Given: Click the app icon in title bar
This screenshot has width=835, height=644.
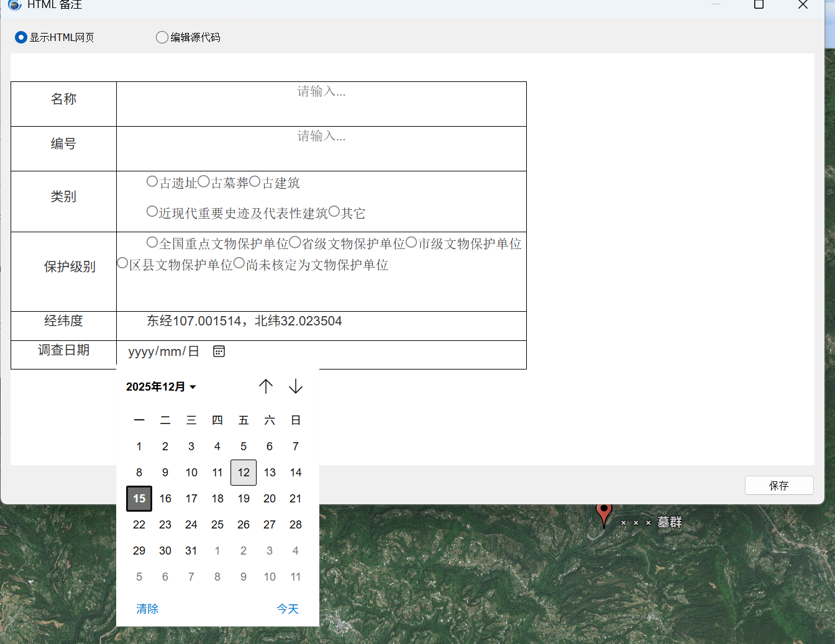Looking at the screenshot, I should [x=15, y=5].
